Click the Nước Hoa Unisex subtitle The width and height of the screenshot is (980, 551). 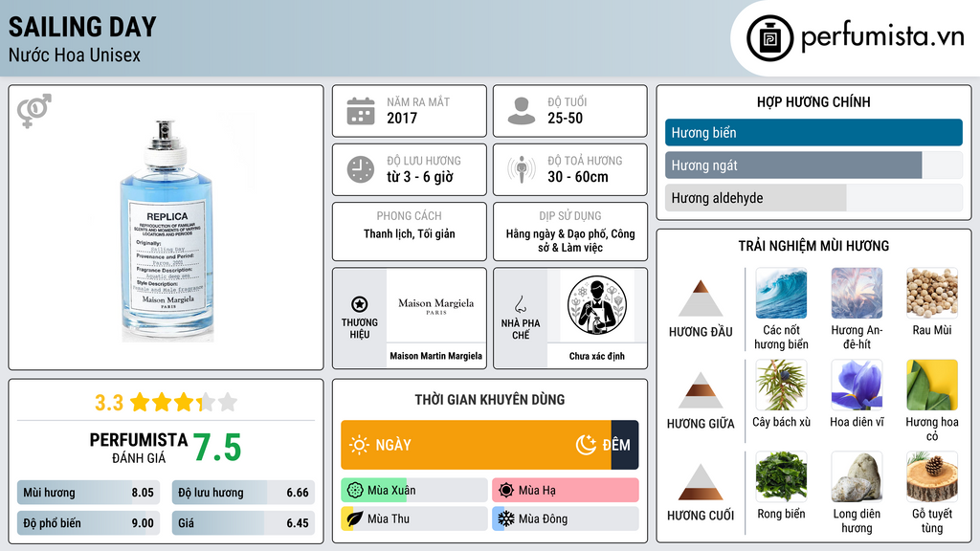pyautogui.click(x=75, y=55)
